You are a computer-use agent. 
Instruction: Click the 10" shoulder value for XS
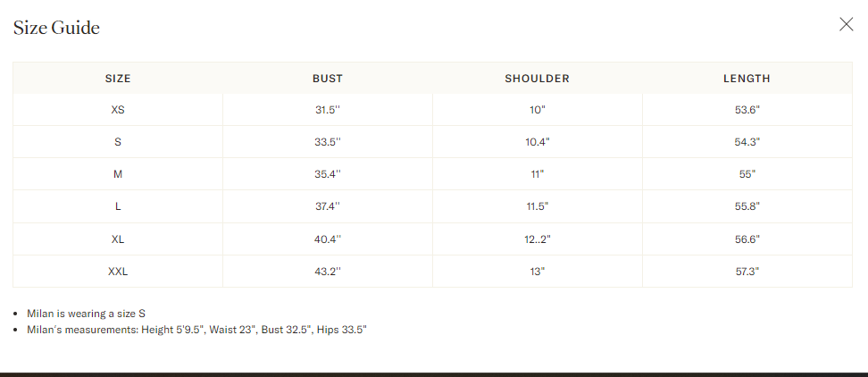(x=537, y=110)
